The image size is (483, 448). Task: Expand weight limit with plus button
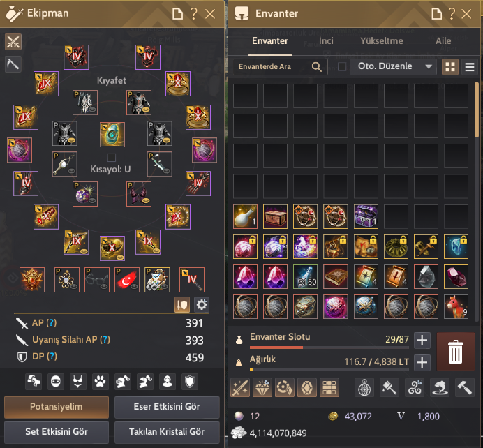click(x=422, y=362)
